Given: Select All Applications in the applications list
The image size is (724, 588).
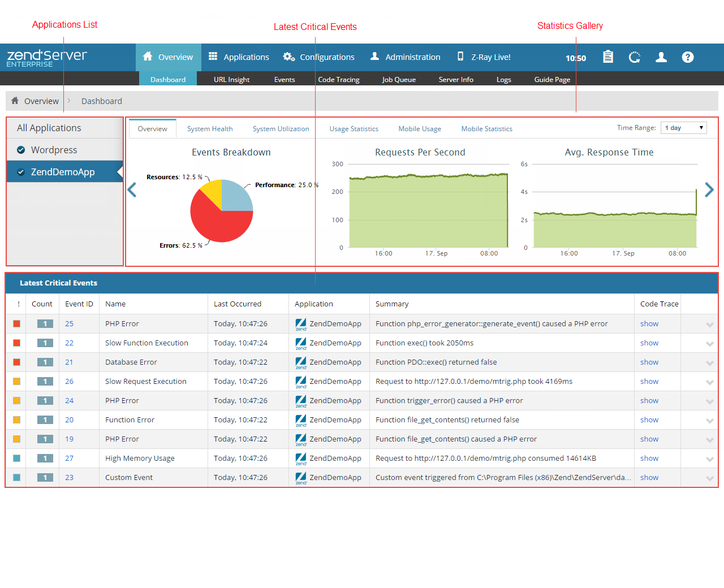Looking at the screenshot, I should (x=49, y=128).
